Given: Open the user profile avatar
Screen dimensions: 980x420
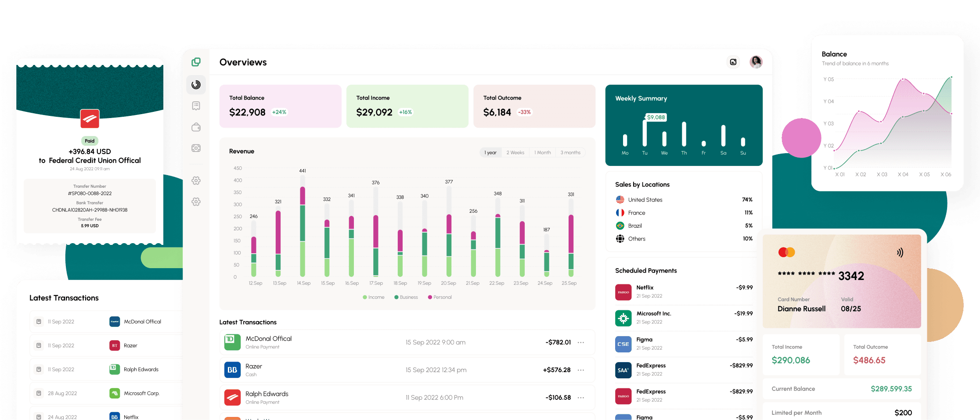Looking at the screenshot, I should 756,62.
